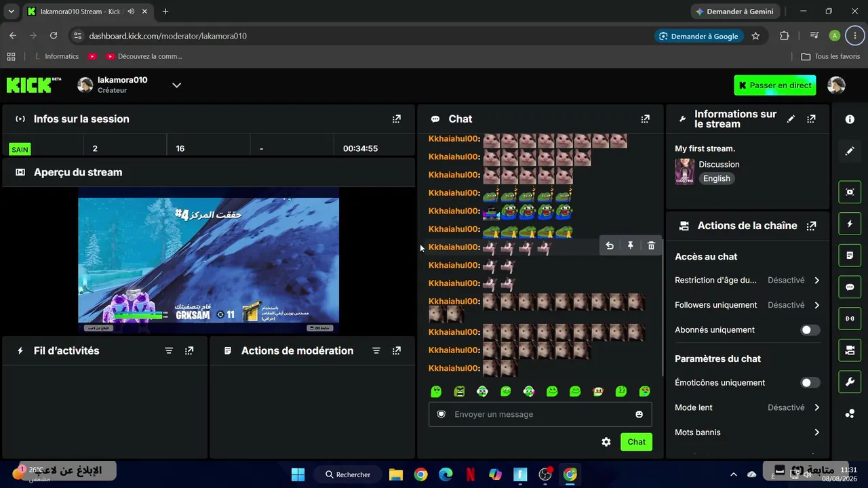Click the Envoyer un message input field

[x=540, y=414]
